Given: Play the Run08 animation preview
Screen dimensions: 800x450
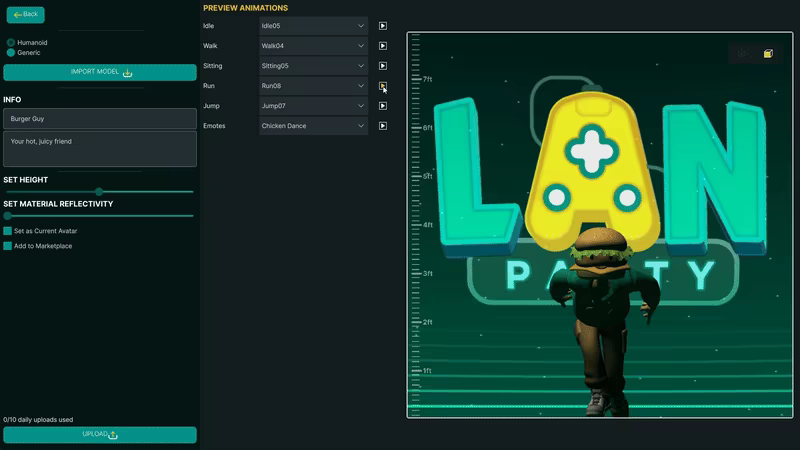Looking at the screenshot, I should (383, 86).
